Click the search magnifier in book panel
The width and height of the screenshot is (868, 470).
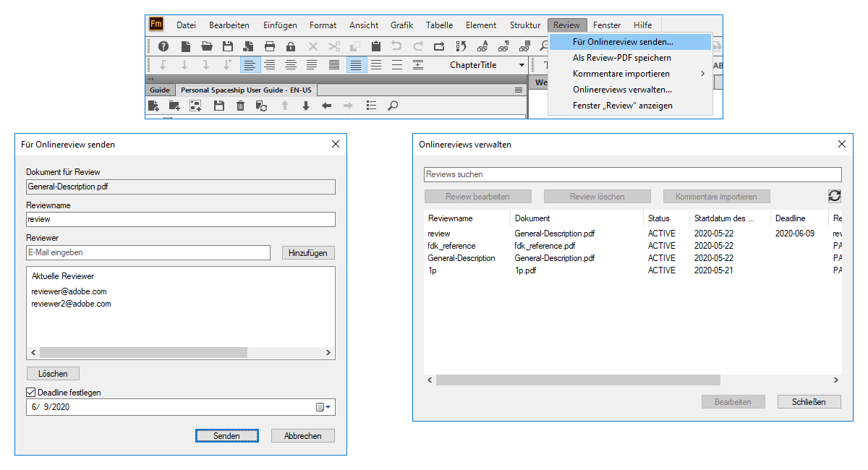click(x=392, y=106)
